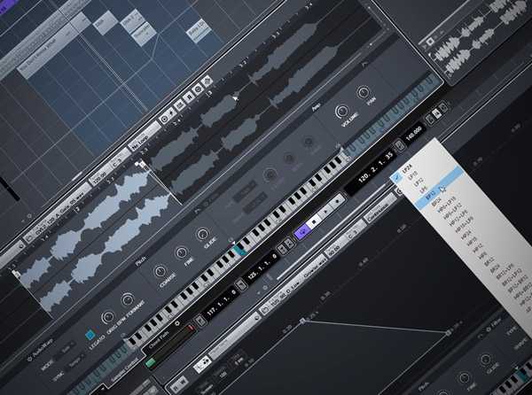The height and width of the screenshot is (395, 532).
Task: Click the Play transport button
Action: [x=325, y=212]
